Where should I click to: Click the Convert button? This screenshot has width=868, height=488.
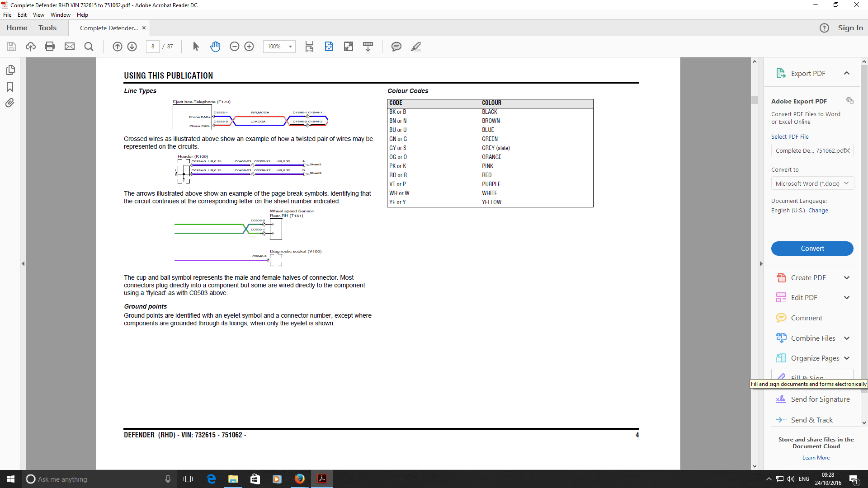pyautogui.click(x=812, y=249)
